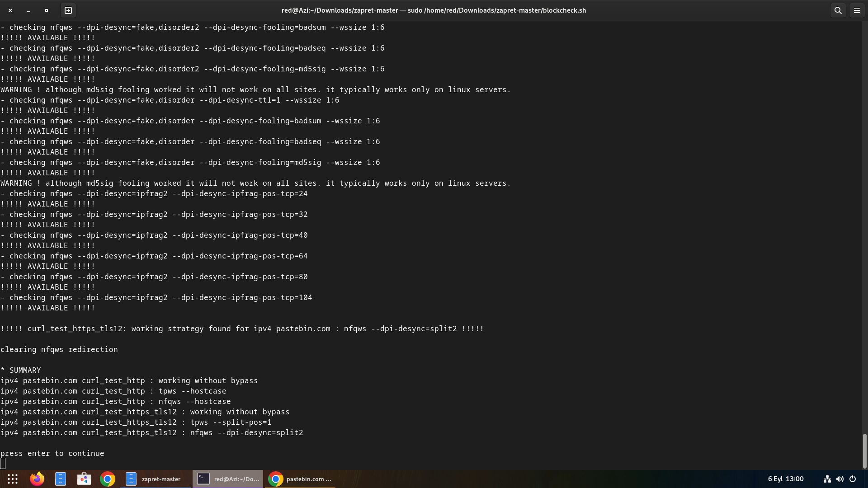Screen dimensions: 868x488
Task: Click the terminal vertical scrollbar thumb
Action: (864, 450)
